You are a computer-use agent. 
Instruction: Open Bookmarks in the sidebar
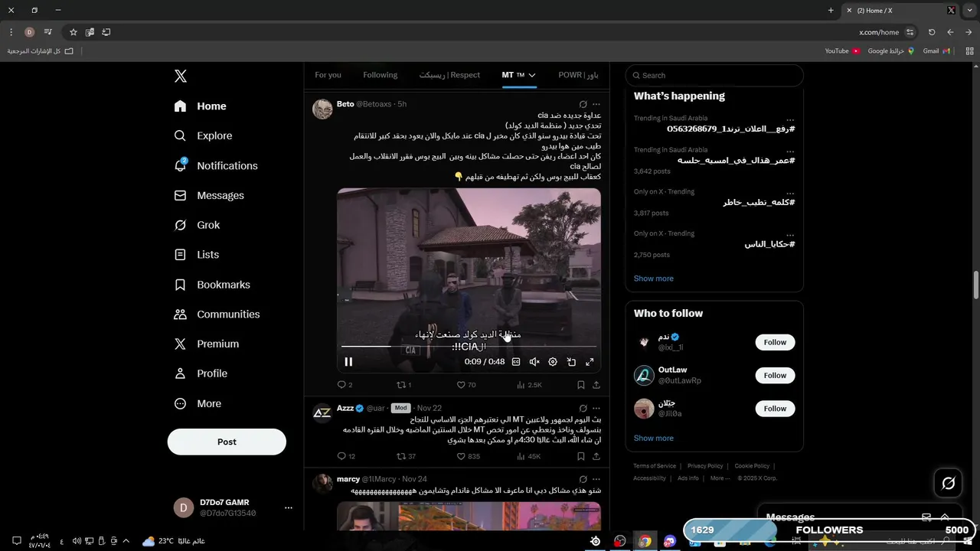point(212,285)
